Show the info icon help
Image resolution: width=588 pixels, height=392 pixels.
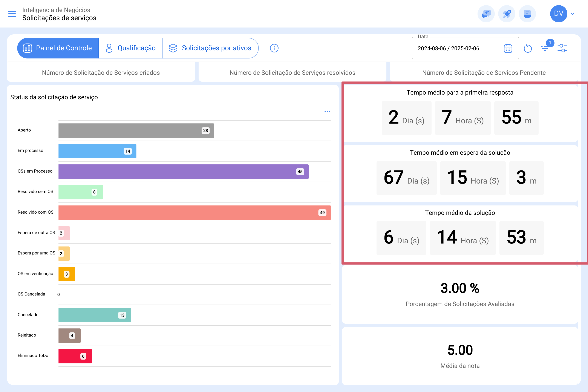274,48
